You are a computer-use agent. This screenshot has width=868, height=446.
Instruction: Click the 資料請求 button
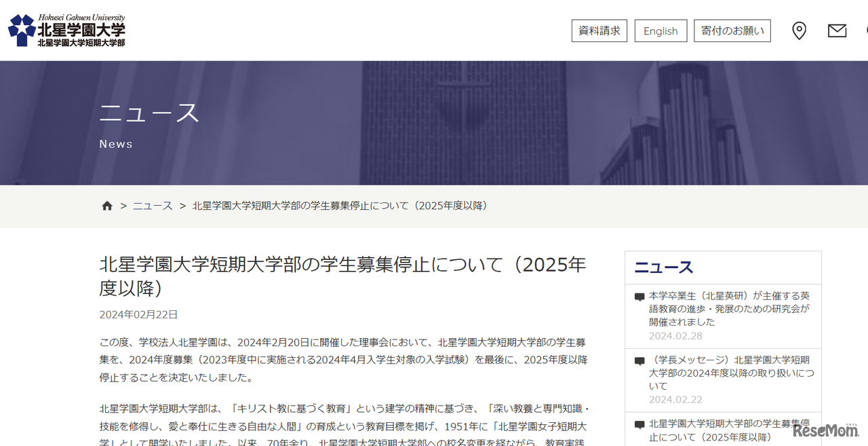point(599,31)
